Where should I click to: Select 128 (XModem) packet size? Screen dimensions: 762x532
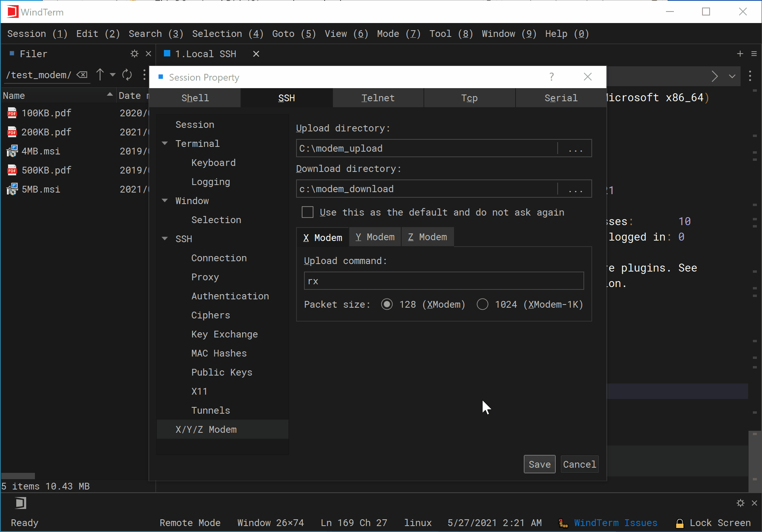coord(387,304)
